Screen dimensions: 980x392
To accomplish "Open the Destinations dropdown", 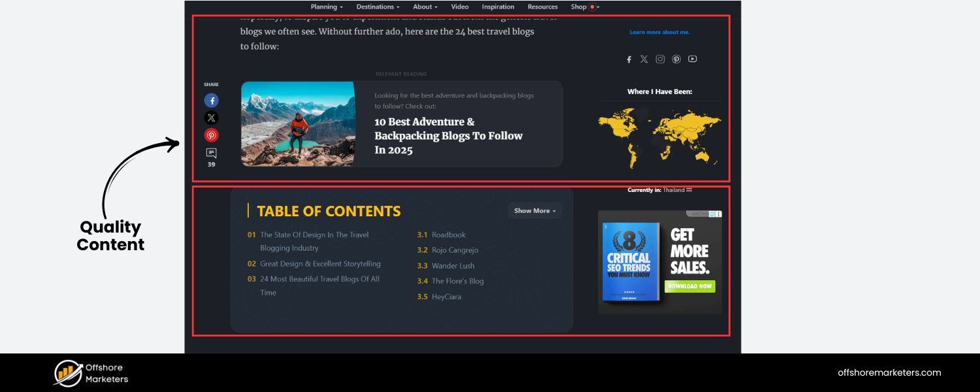I will coord(377,7).
